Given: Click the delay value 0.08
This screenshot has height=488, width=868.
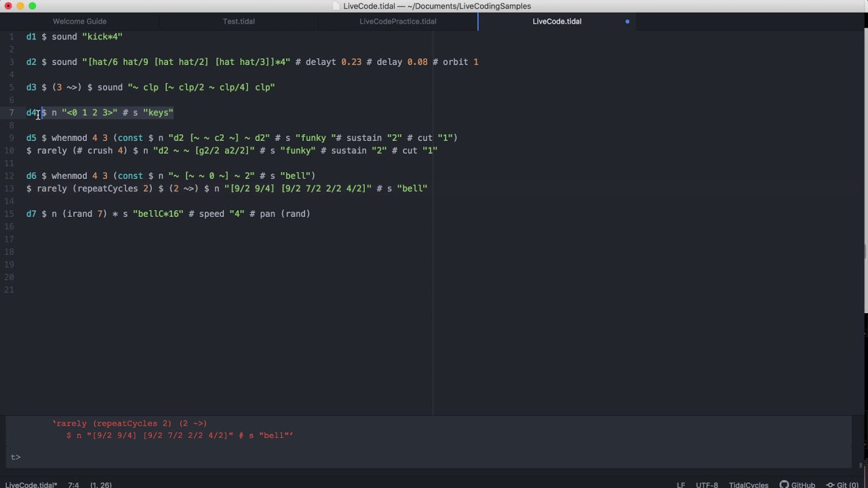Looking at the screenshot, I should pyautogui.click(x=417, y=62).
